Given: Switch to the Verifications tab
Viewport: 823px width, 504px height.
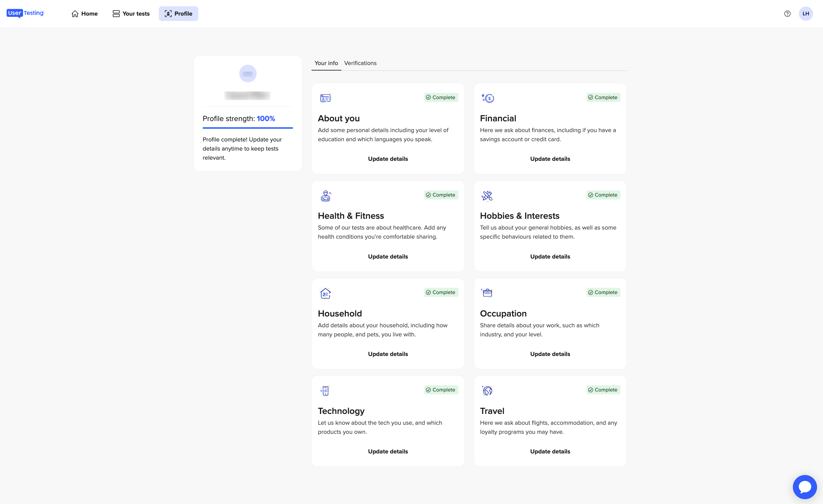Looking at the screenshot, I should tap(360, 63).
